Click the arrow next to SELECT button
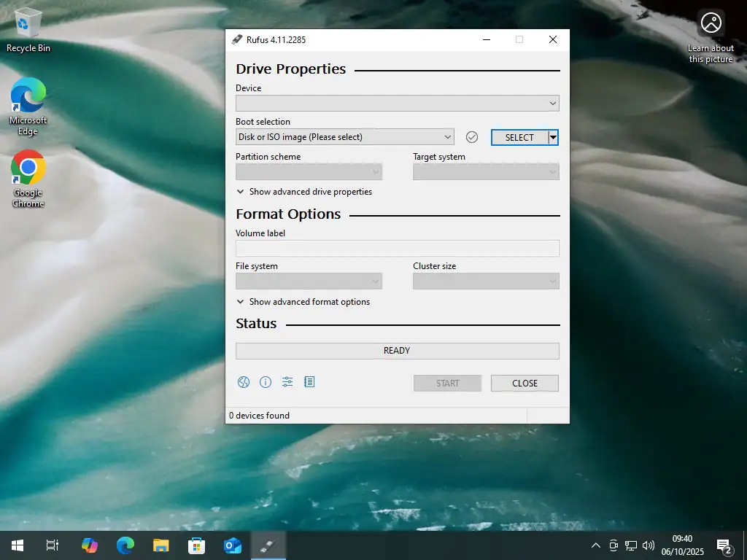 click(x=554, y=137)
